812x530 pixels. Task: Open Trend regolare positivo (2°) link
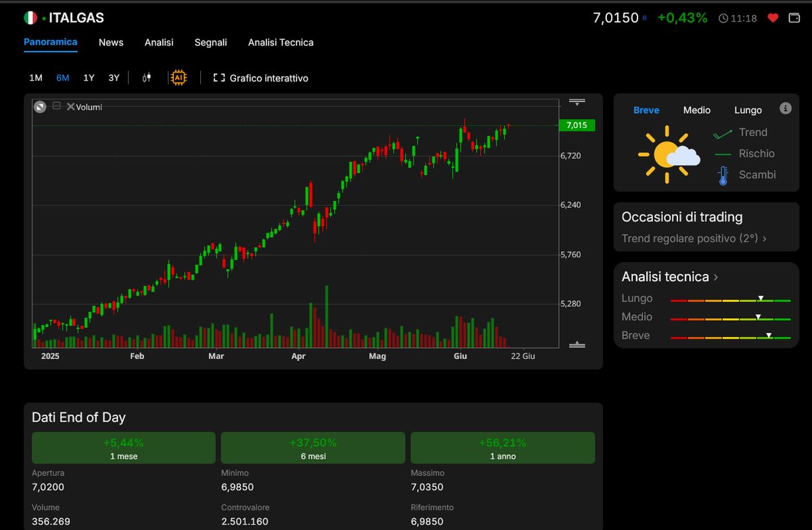click(x=694, y=238)
